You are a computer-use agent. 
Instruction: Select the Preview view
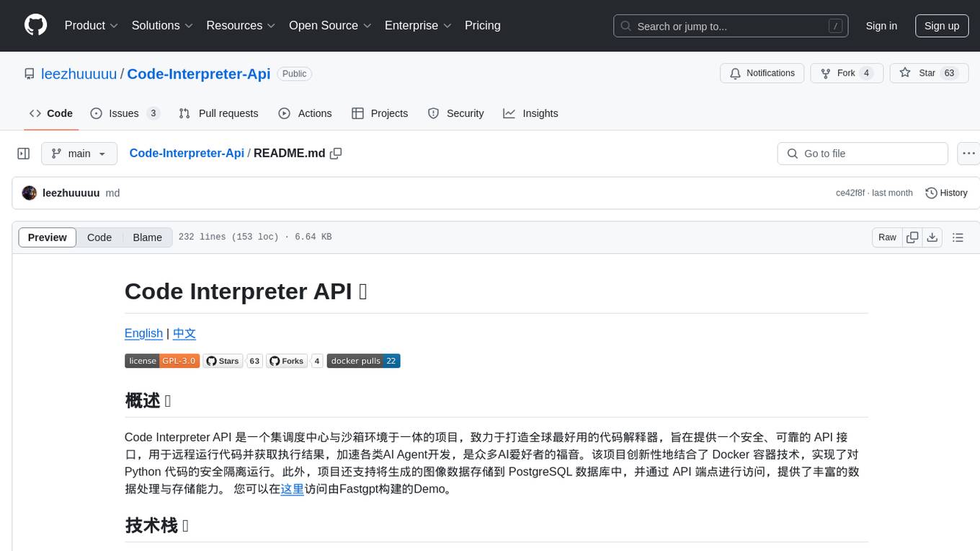(x=48, y=237)
